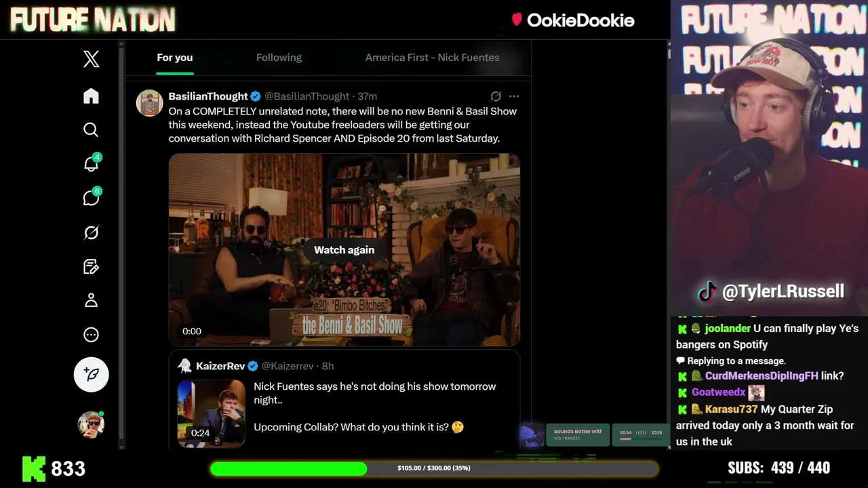The image size is (868, 488).
Task: Switch to the Following tab
Action: (x=279, y=58)
